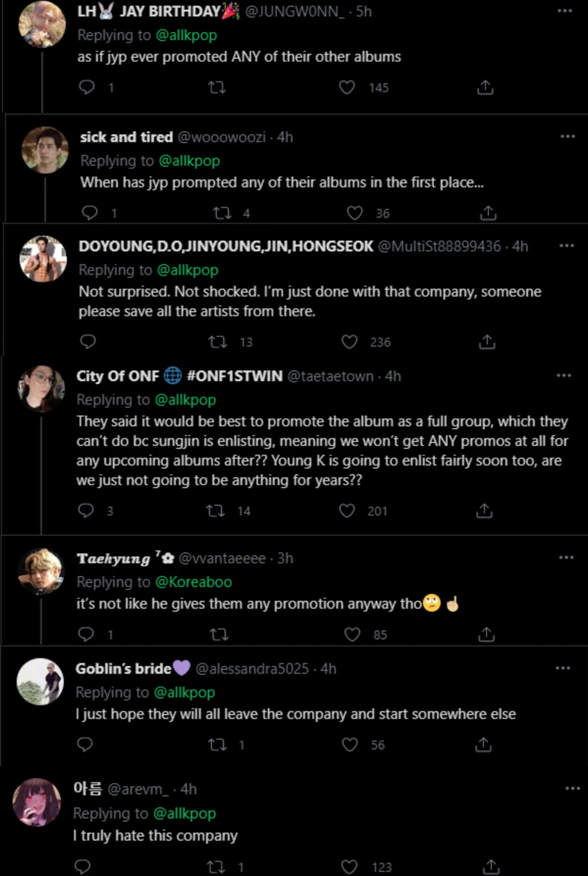Like the Taehyung tweet with 85 likes
This screenshot has height=876, width=588.
pos(352,634)
